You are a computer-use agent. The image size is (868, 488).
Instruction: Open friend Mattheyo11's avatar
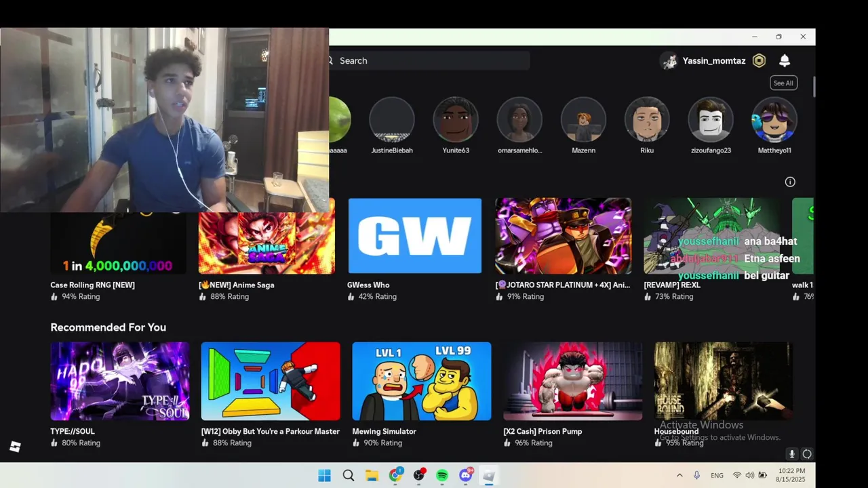[774, 119]
